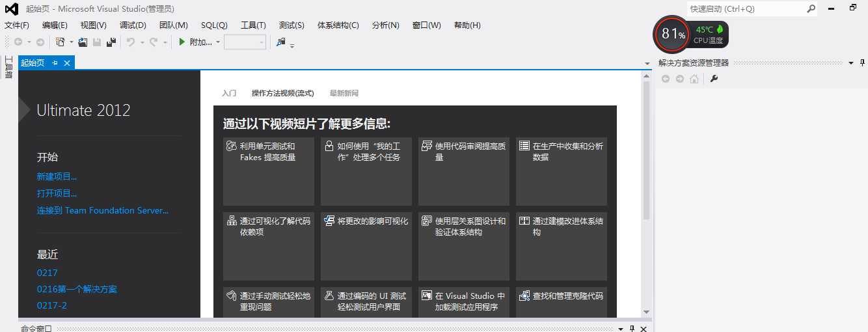Image resolution: width=868 pixels, height=332 pixels.
Task: Open the 测试(S) menu
Action: click(x=292, y=25)
